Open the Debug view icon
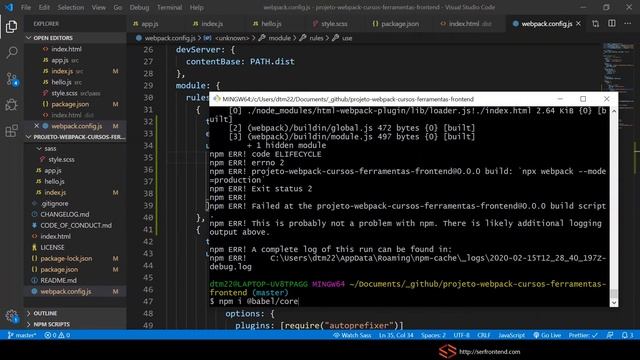 11,105
